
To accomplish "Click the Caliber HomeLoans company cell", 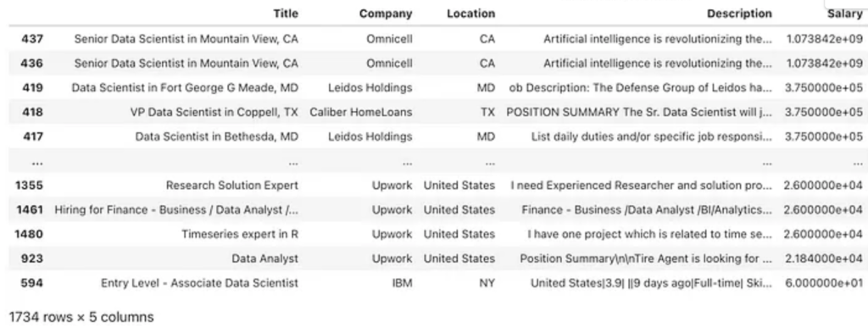I will coord(361,112).
